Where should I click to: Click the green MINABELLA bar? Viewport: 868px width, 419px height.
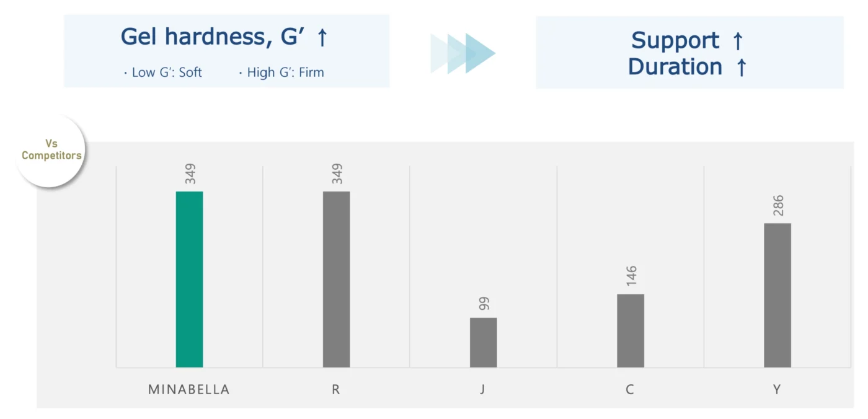tap(189, 279)
